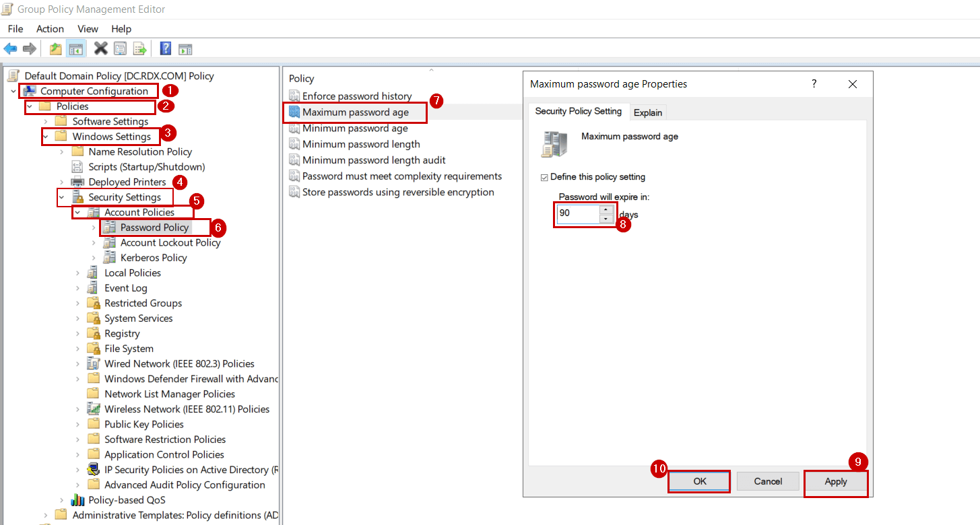Toggle the Show/Hide action pane icon
Image resolution: width=980 pixels, height=525 pixels.
pyautogui.click(x=185, y=48)
